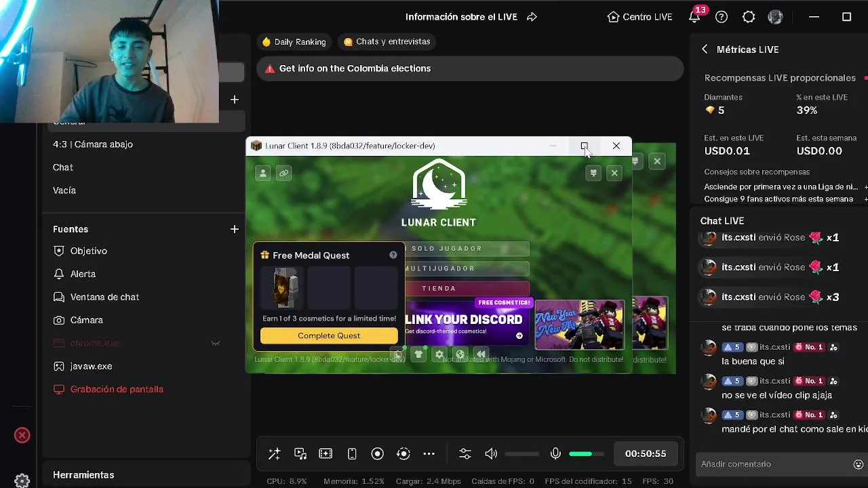Click Recompensas LIVE proporcionales heading

(780, 78)
